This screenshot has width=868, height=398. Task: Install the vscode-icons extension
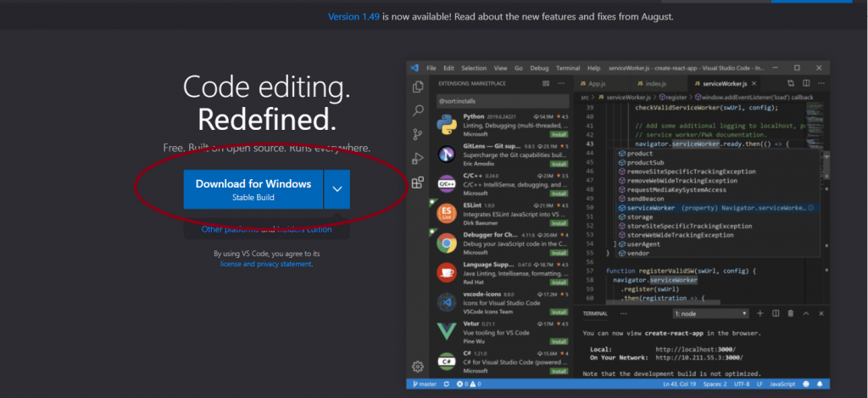559,312
